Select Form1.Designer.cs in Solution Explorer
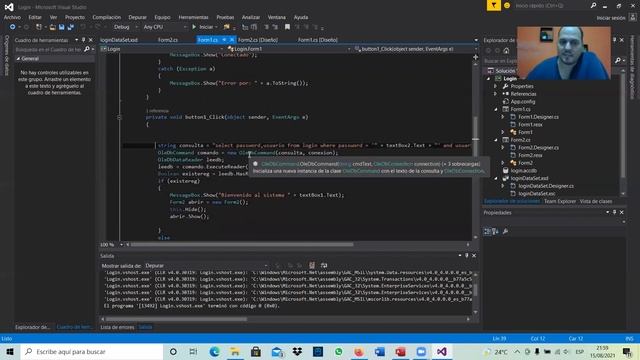 538,117
